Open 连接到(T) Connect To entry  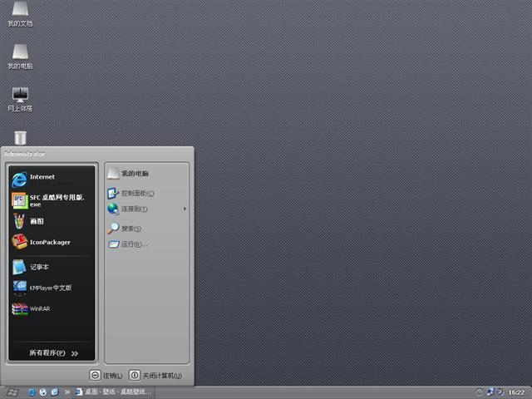tap(147, 209)
